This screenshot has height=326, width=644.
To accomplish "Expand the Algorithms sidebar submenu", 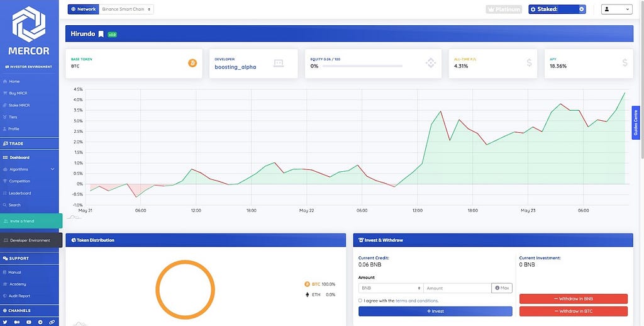I will (x=29, y=169).
